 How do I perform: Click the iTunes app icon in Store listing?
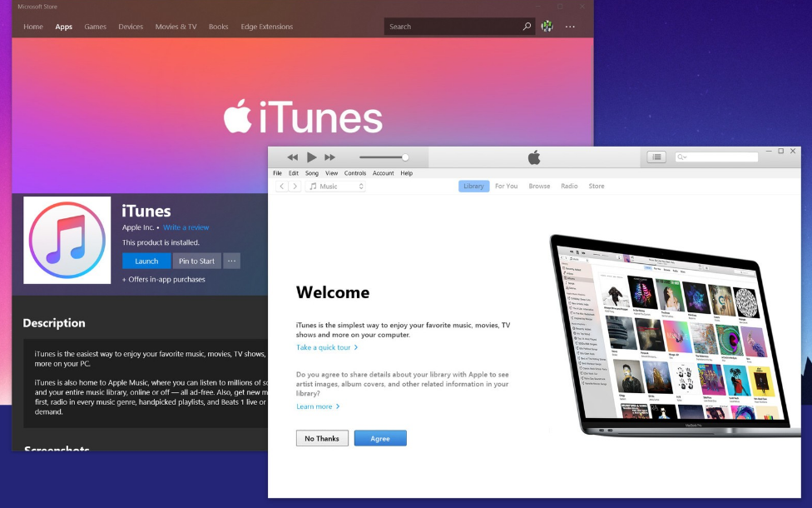tap(67, 240)
